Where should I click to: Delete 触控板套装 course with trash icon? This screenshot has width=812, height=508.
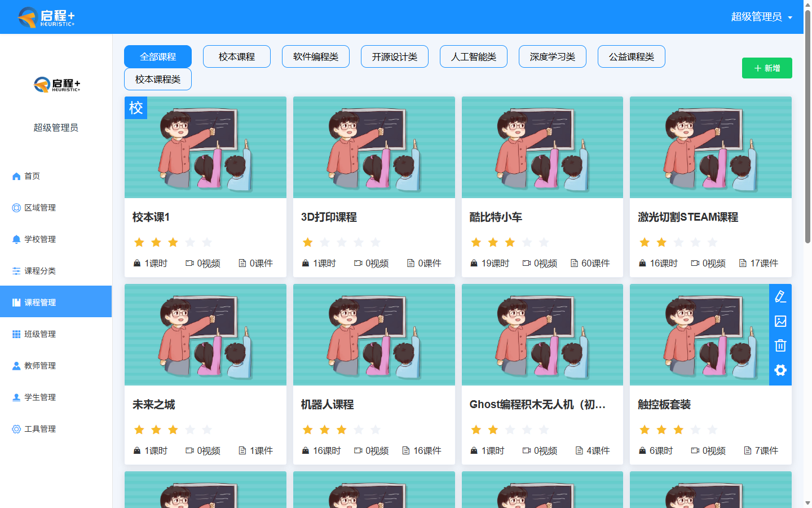tap(780, 345)
